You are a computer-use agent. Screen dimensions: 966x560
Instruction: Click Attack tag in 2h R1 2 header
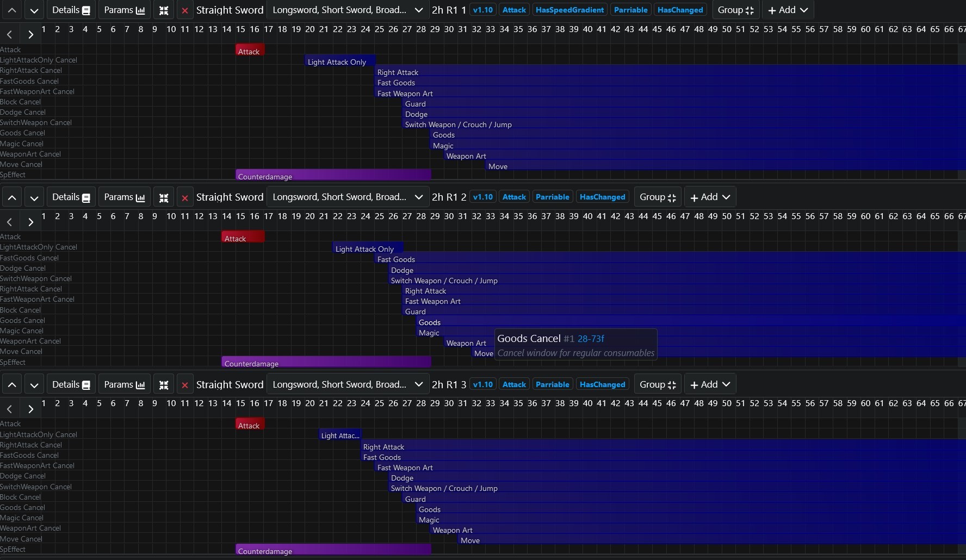coord(514,197)
